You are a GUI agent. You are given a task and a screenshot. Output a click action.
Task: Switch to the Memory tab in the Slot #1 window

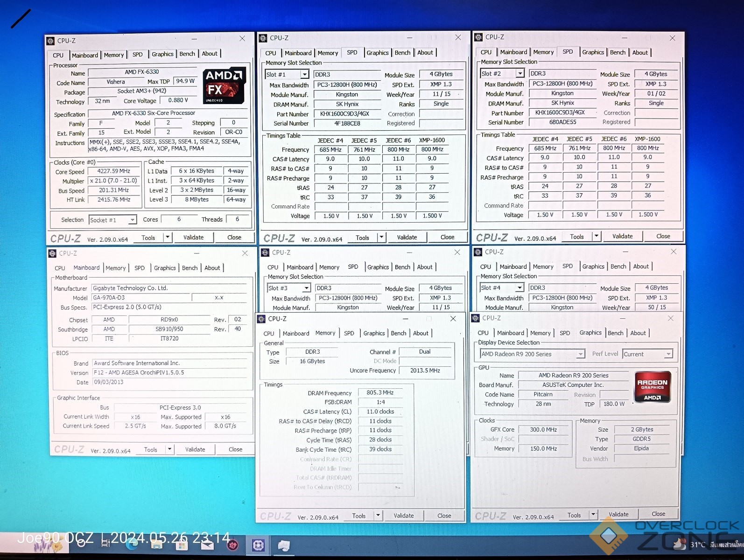point(328,53)
